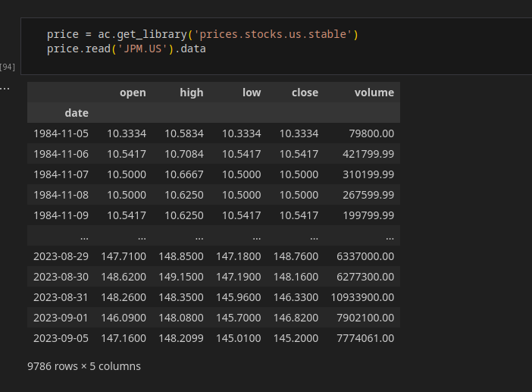532x392 pixels.
Task: Click the high value 10.5834
Action: pyautogui.click(x=184, y=133)
